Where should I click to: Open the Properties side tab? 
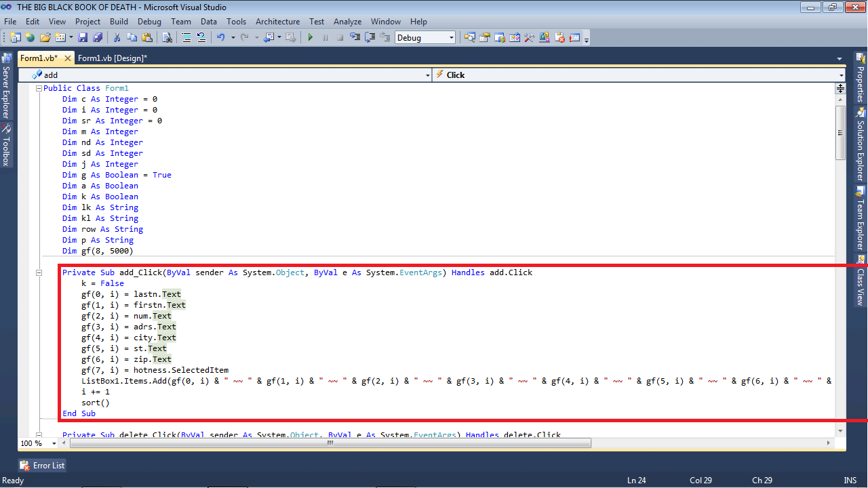861,78
